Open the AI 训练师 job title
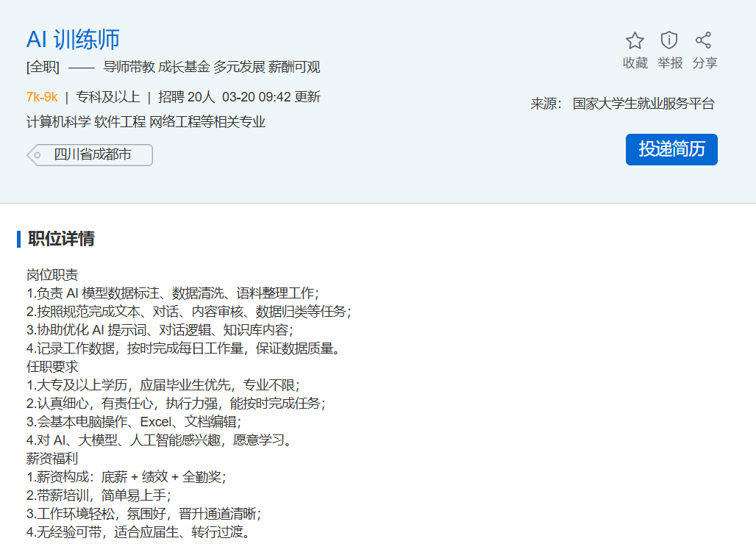This screenshot has height=555, width=756. point(73,40)
